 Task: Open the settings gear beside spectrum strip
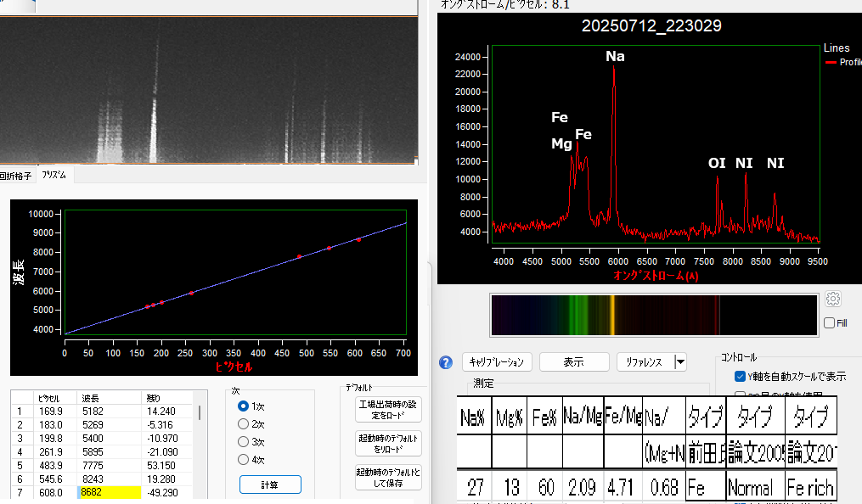point(832,299)
